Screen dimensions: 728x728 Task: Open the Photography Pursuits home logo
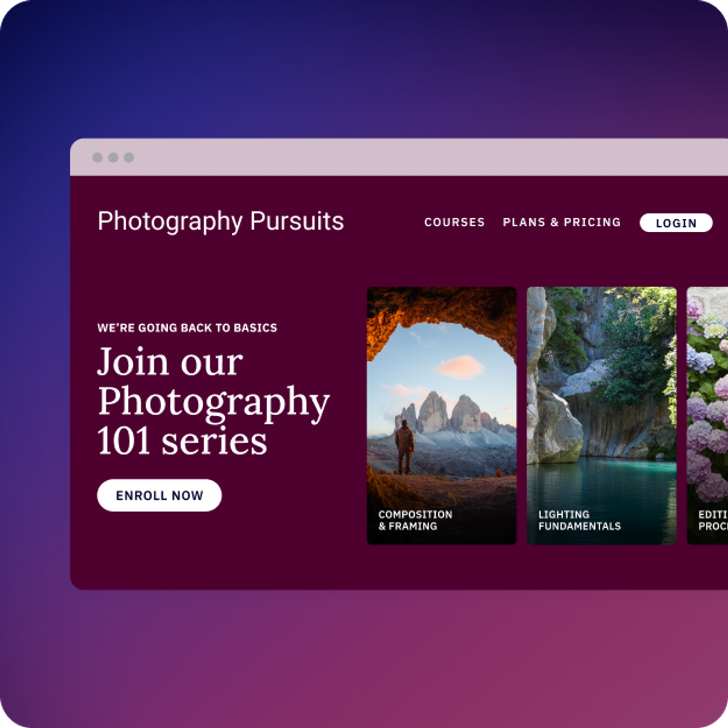[221, 221]
